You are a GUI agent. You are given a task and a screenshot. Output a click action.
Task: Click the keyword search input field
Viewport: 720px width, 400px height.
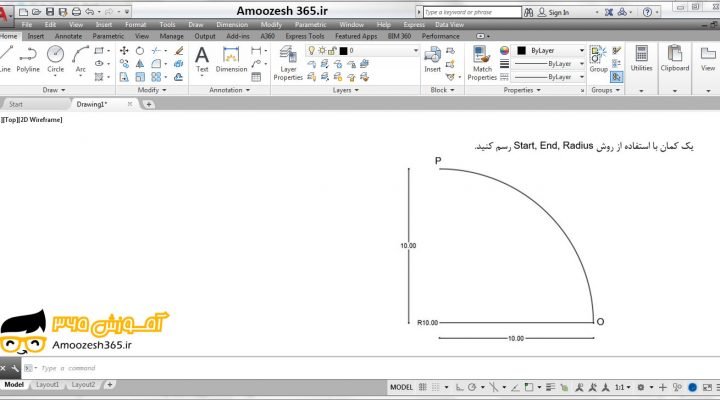[472, 12]
